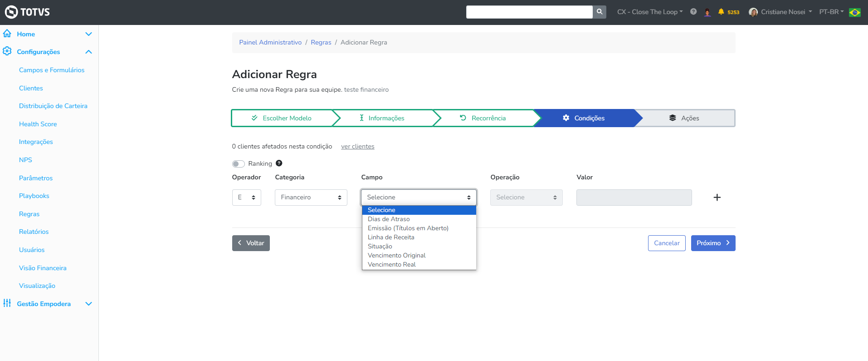Click the Próximo button
868x361 pixels.
pos(713,243)
